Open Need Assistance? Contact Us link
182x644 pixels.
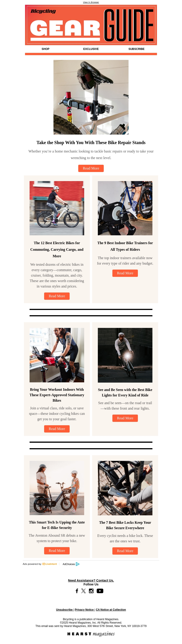(x=91, y=580)
